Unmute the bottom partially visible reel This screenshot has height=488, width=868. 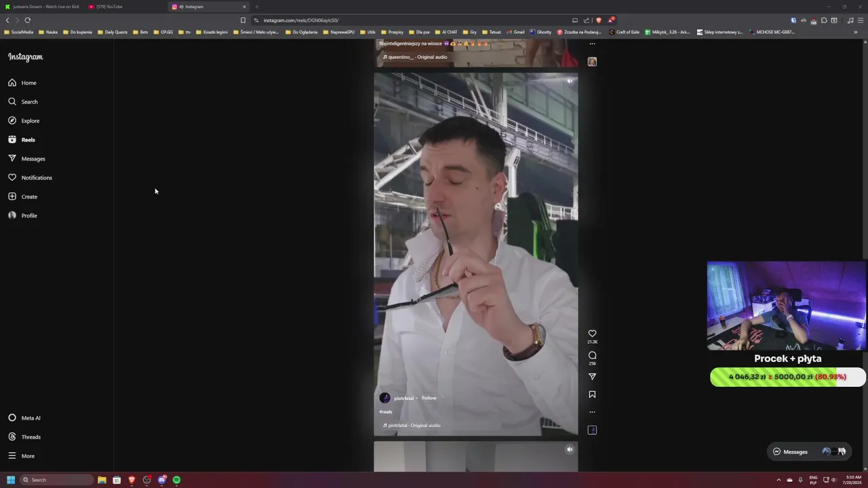click(570, 449)
